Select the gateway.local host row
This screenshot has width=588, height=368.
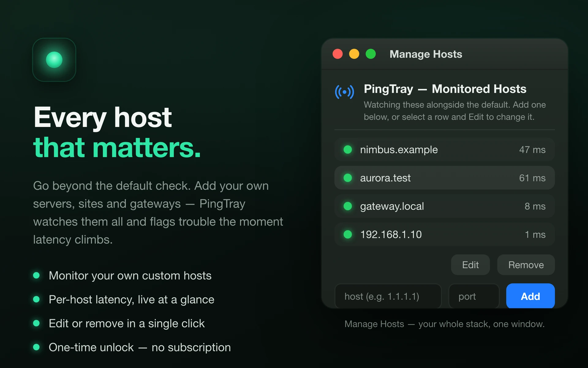coord(444,206)
